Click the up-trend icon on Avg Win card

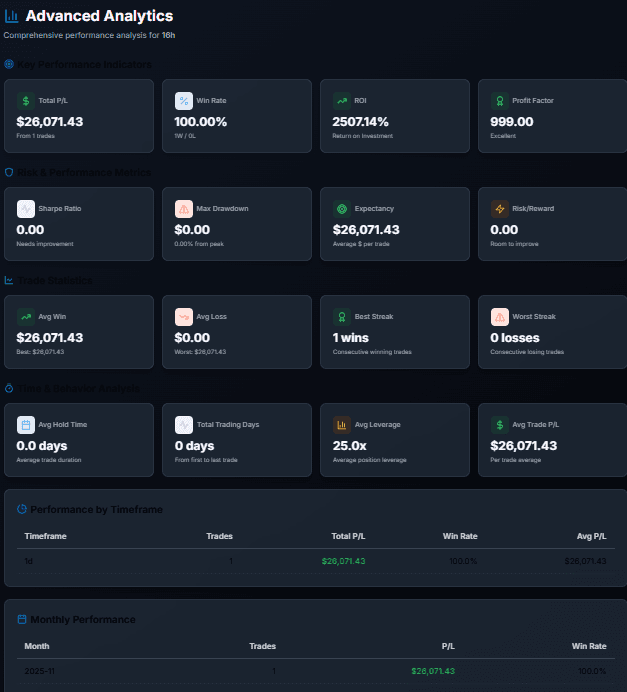[x=26, y=316]
